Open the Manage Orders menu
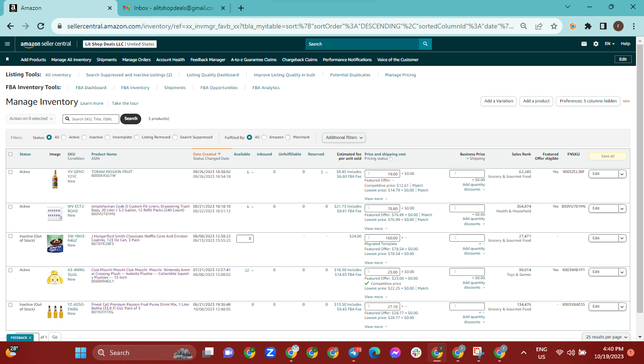 tap(136, 60)
